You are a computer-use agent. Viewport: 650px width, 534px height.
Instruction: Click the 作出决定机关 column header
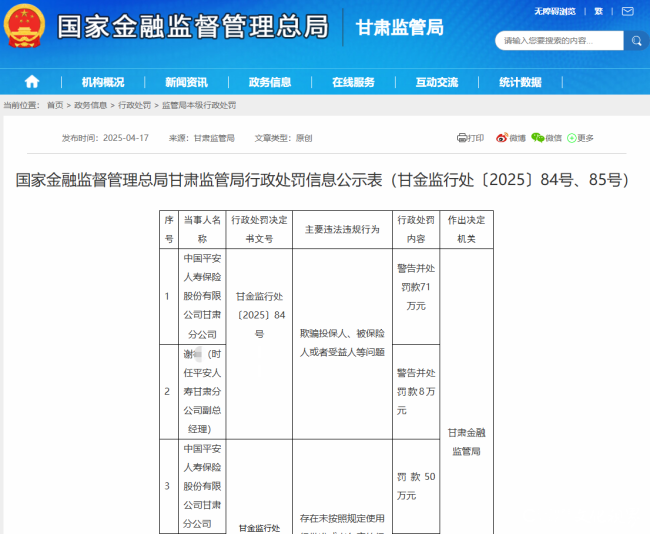click(466, 229)
